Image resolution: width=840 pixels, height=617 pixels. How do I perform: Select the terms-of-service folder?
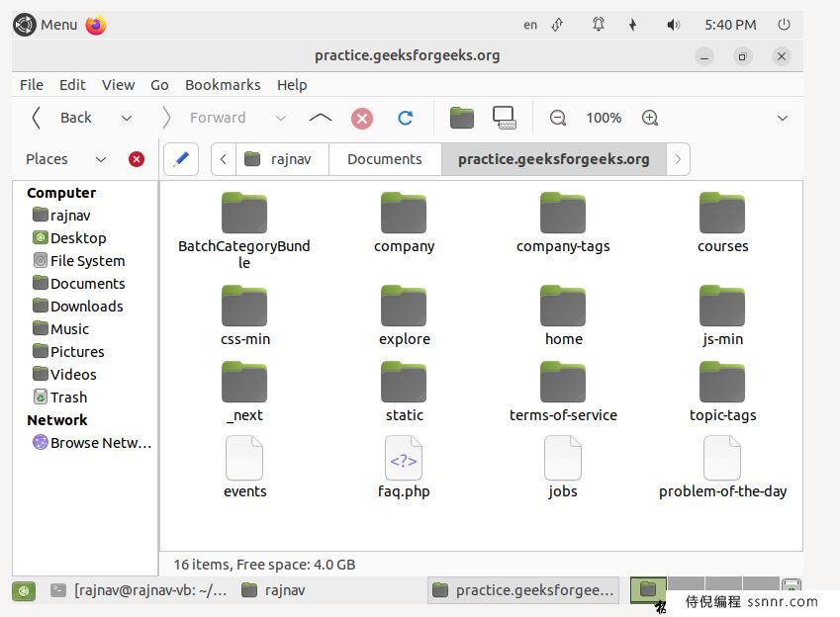(x=563, y=393)
